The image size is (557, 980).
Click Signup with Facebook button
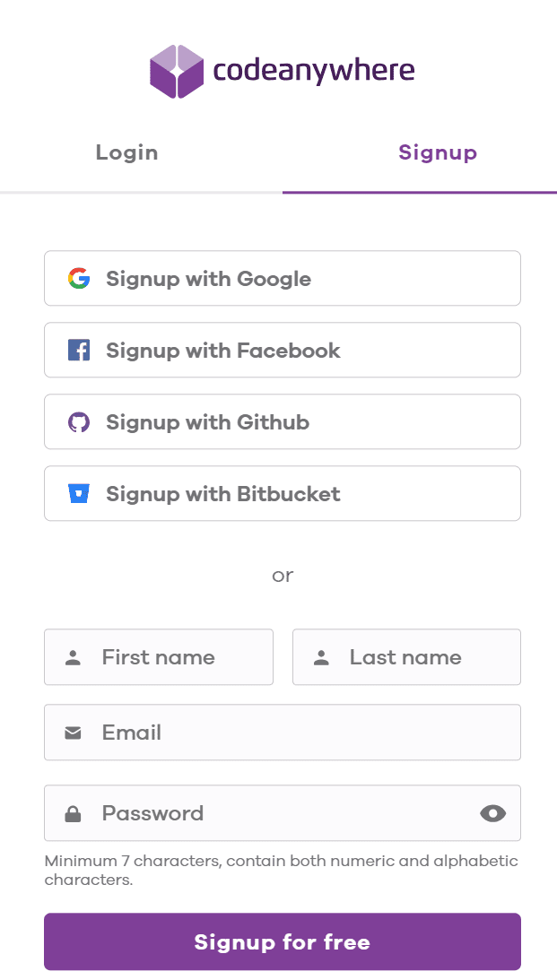[x=283, y=350]
